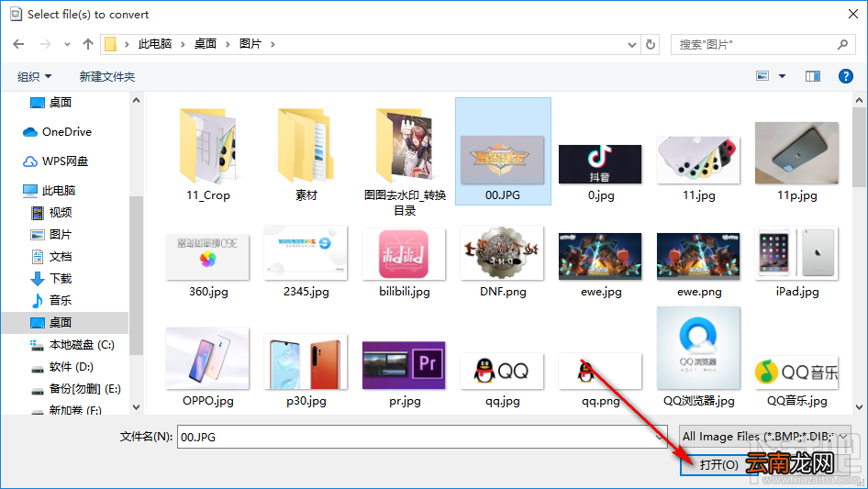
Task: Expand address bar history dropdown
Action: (631, 45)
